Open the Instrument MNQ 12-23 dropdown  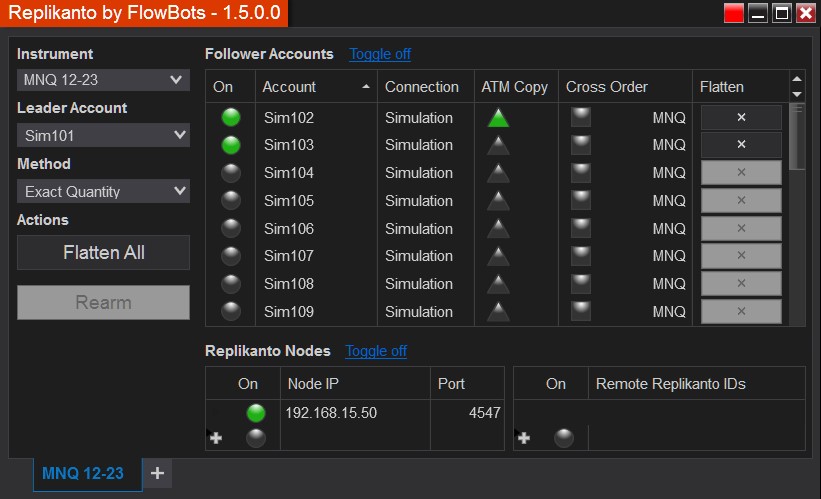tap(103, 80)
